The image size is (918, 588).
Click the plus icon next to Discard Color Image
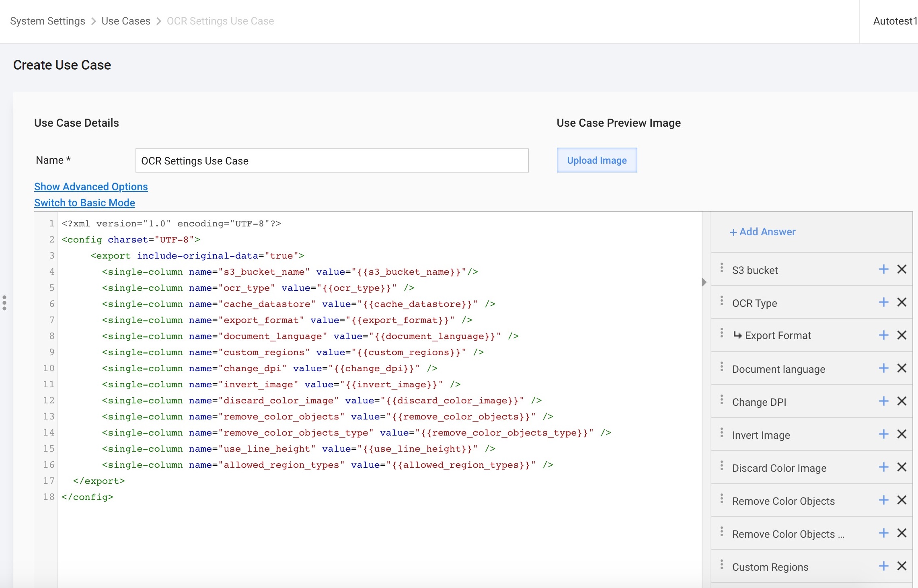(883, 467)
